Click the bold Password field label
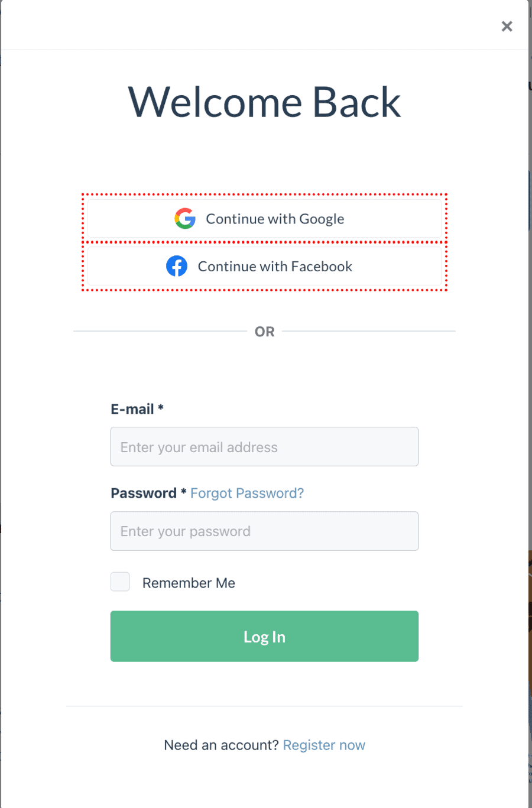The width and height of the screenshot is (532, 808). 144,493
